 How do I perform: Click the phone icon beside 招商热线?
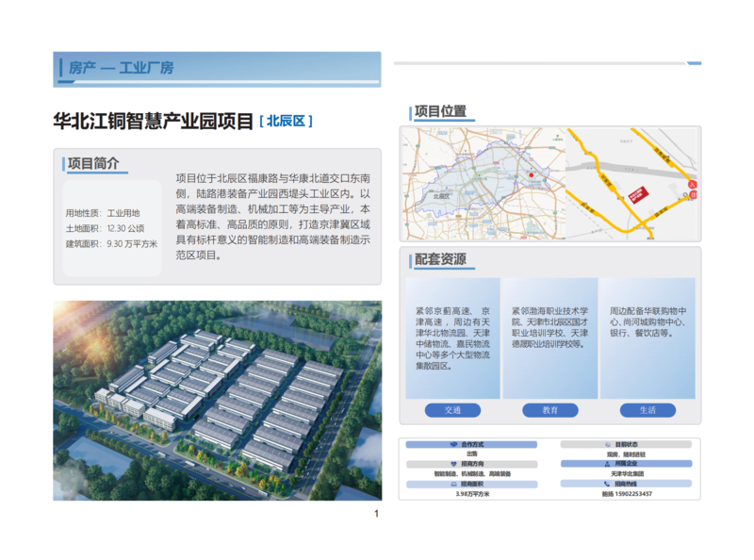[607, 484]
